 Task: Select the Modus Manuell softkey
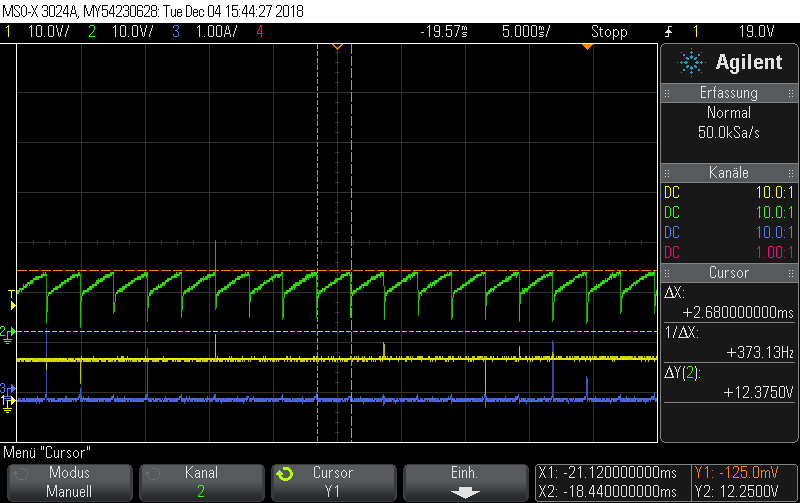point(69,482)
